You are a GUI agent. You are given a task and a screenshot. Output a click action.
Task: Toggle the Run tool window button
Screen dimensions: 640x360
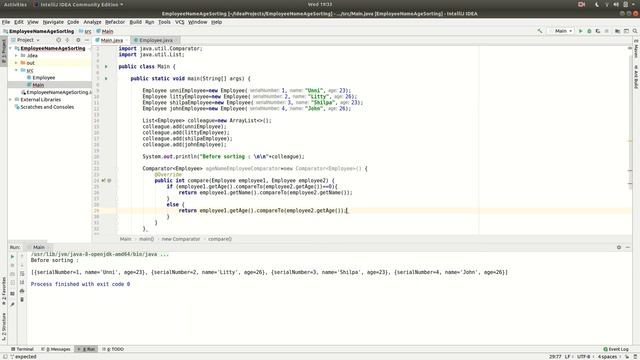(87, 349)
